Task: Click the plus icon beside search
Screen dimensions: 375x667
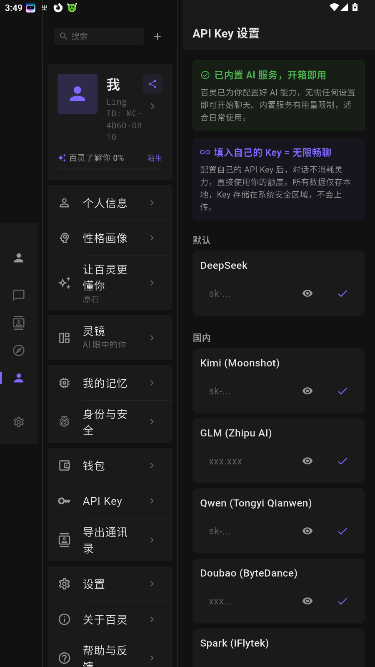Action: click(x=157, y=37)
